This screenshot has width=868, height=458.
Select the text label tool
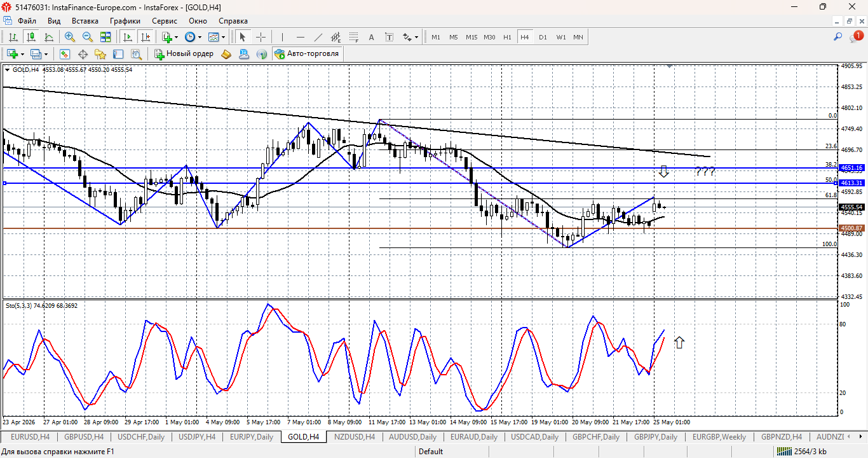pyautogui.click(x=390, y=37)
